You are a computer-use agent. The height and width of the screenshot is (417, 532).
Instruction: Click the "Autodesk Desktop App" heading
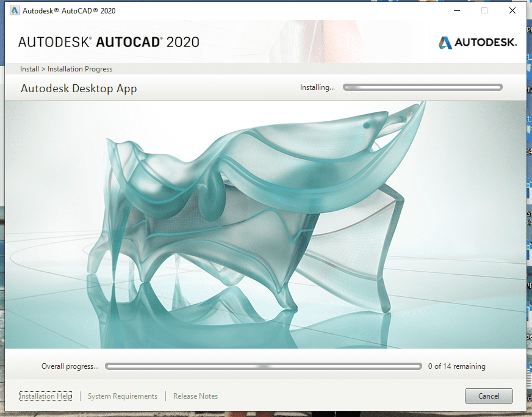click(79, 89)
